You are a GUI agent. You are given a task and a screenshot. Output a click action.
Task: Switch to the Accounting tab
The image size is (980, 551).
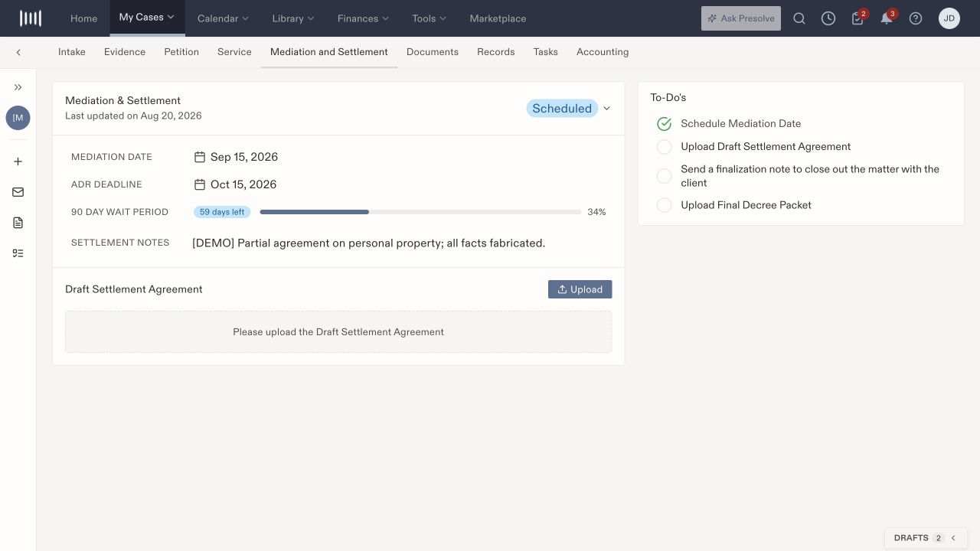click(x=603, y=52)
